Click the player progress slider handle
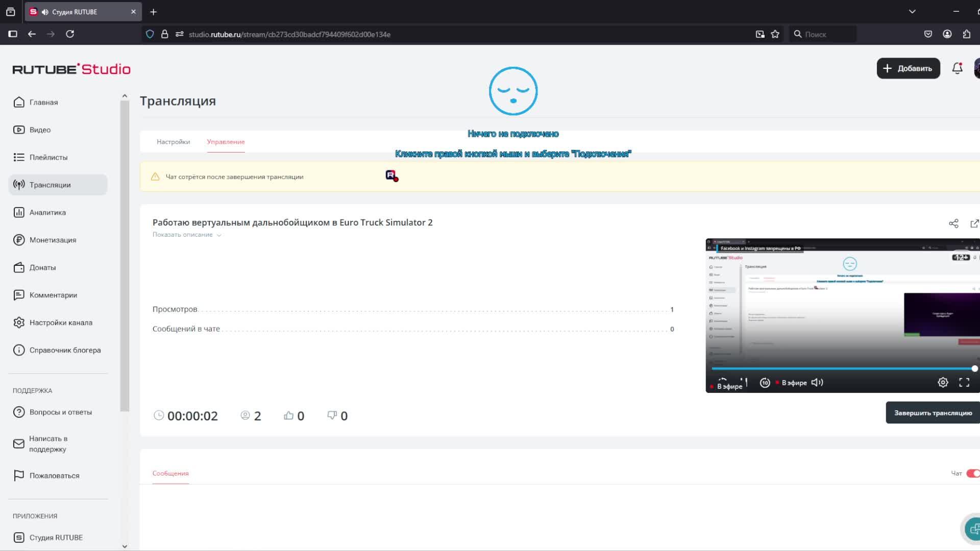 [x=974, y=368]
